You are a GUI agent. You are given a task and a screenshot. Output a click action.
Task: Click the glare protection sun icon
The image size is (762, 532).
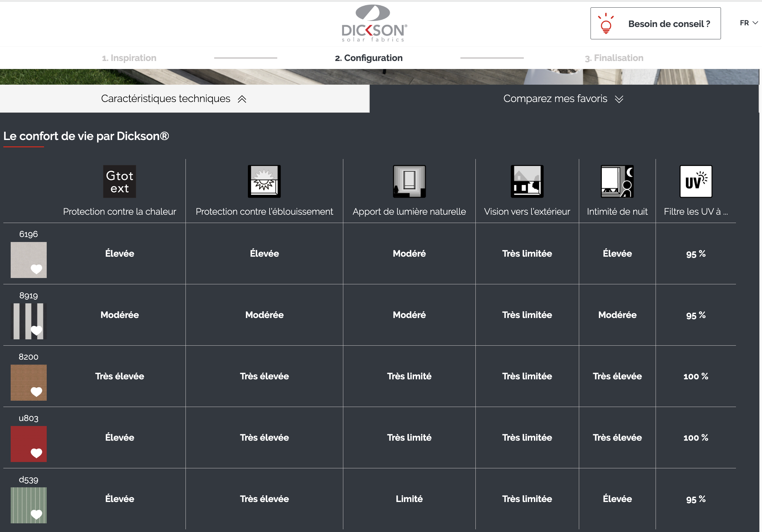click(x=264, y=182)
